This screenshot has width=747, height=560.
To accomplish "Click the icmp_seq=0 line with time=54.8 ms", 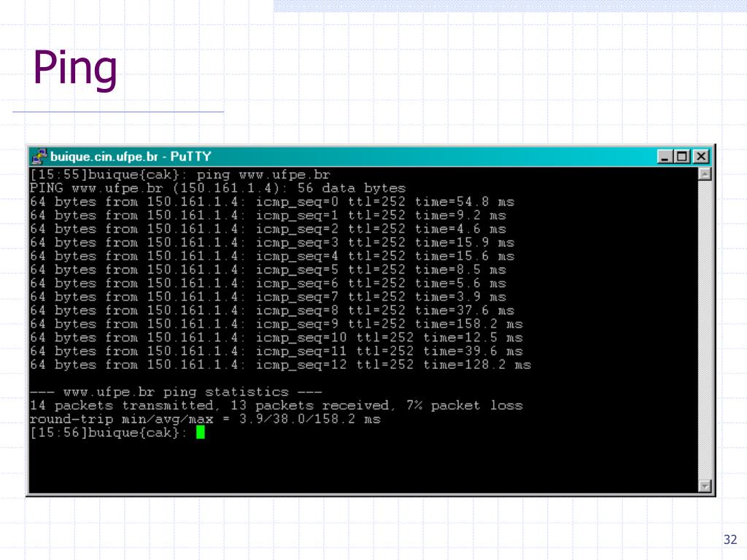I will pos(272,202).
